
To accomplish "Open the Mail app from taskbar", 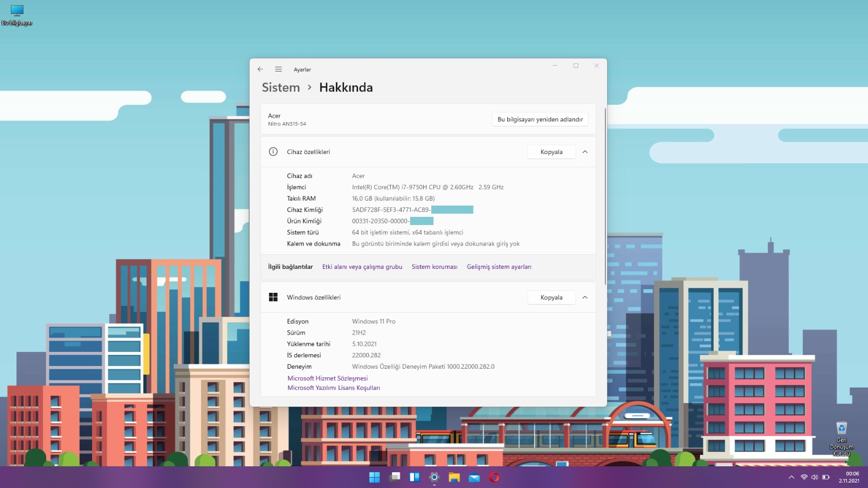I will point(474,477).
